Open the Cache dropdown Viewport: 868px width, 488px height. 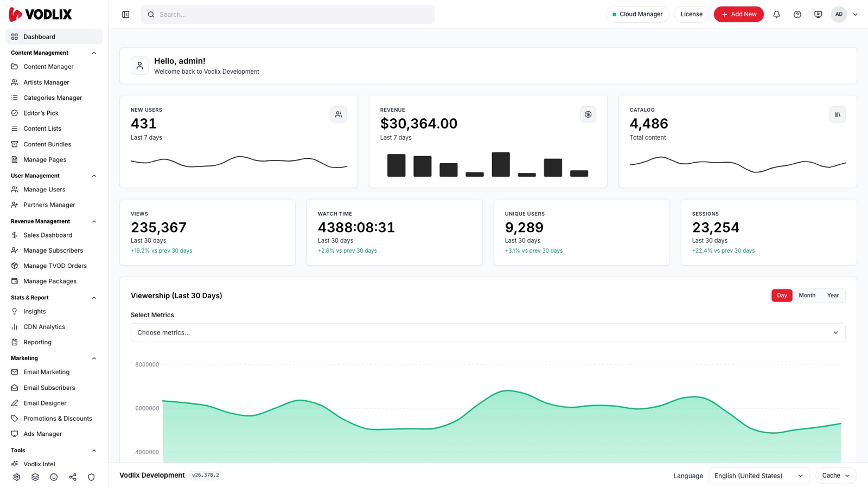tap(835, 476)
